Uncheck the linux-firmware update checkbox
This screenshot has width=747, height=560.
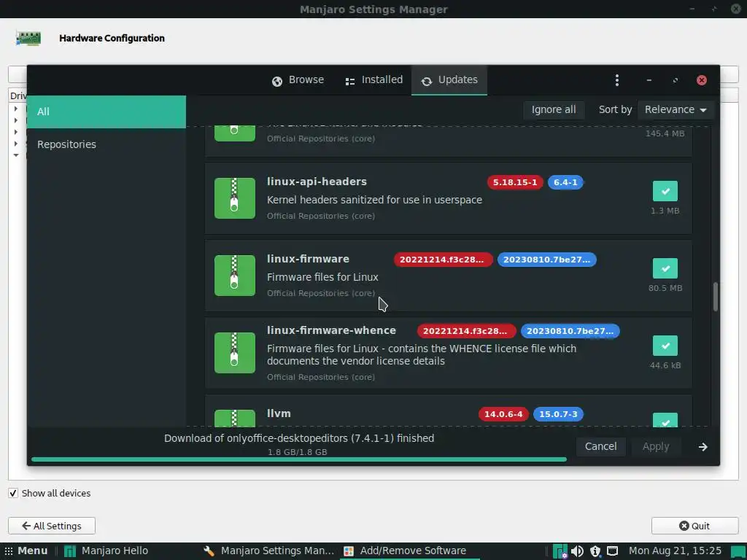[665, 268]
